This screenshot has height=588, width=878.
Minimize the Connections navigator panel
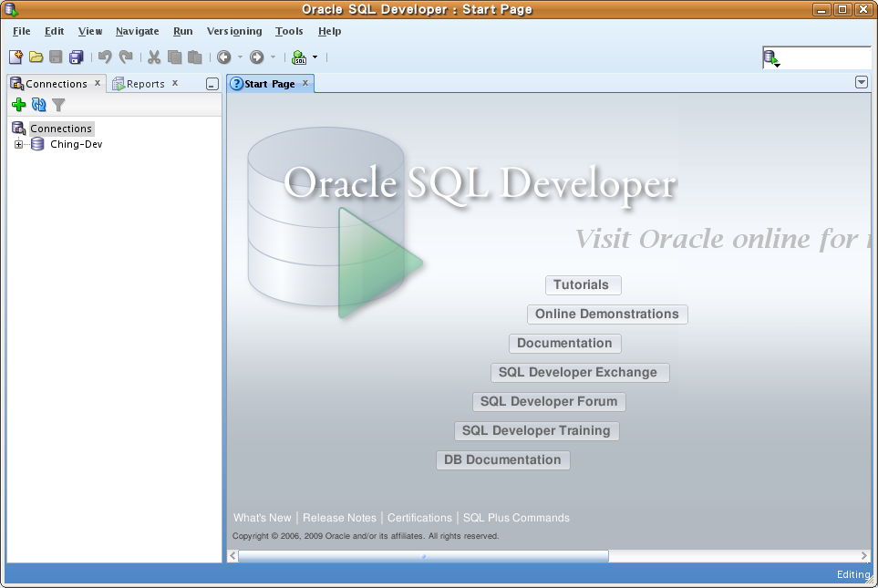pos(212,84)
